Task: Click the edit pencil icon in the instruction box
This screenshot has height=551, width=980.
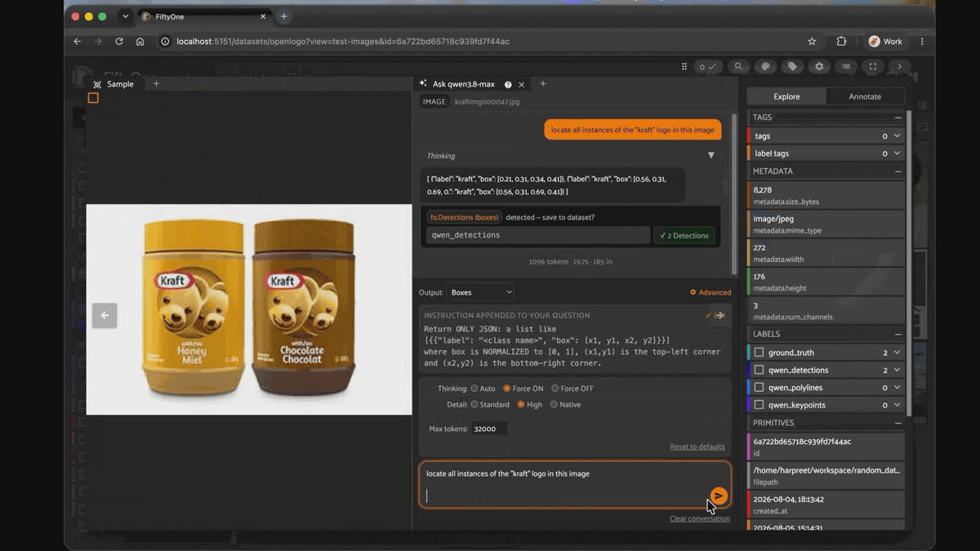Action: coord(709,315)
